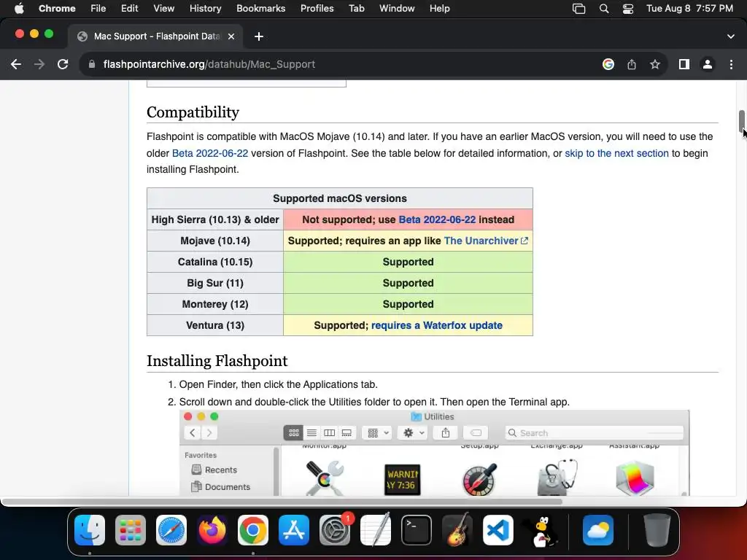Open GarageBand from the Dock
Image resolution: width=747 pixels, height=560 pixels.
(x=457, y=530)
